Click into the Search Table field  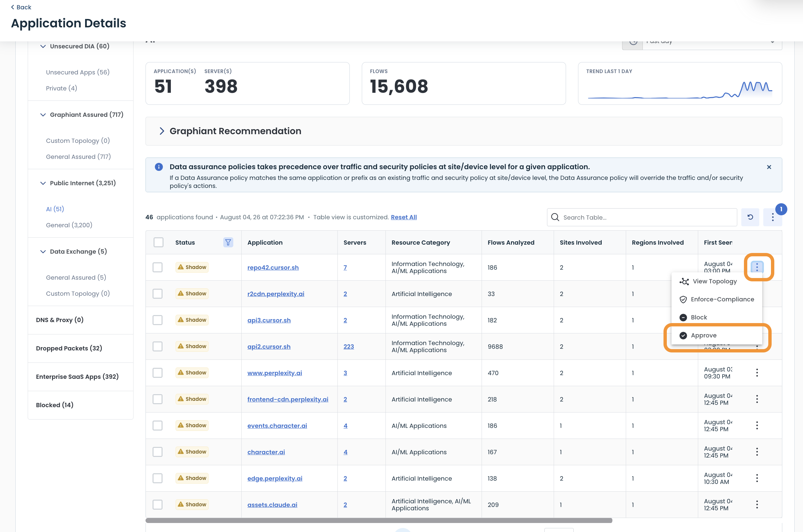pyautogui.click(x=642, y=217)
